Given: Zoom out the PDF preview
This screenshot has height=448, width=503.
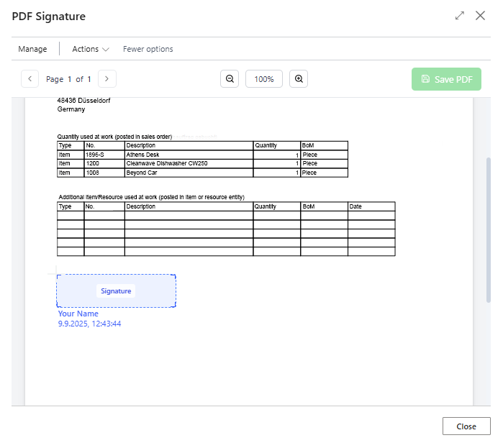Looking at the screenshot, I should pyautogui.click(x=230, y=79).
